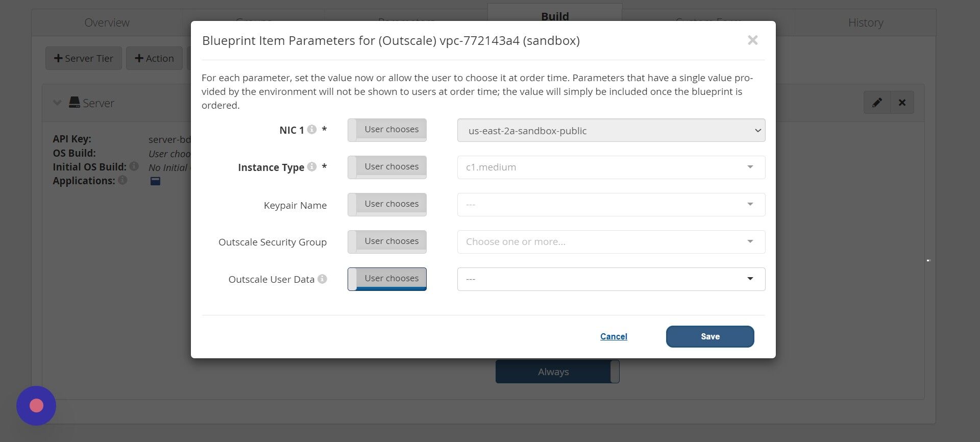Click the API Key label
The height and width of the screenshot is (442, 980).
click(x=72, y=139)
